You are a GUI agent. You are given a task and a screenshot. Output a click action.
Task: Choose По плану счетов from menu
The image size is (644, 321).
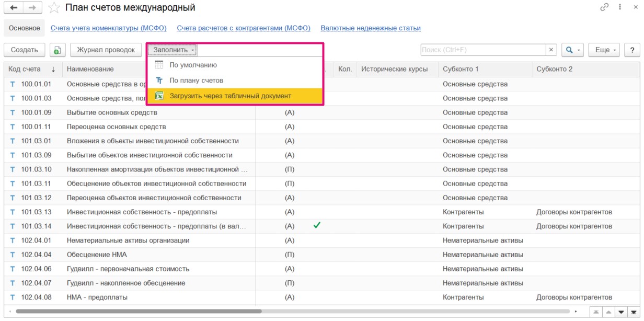tap(196, 81)
